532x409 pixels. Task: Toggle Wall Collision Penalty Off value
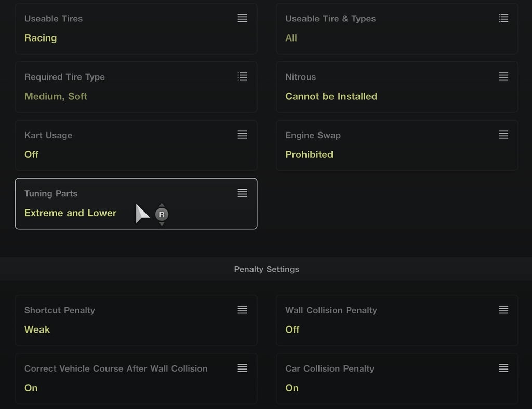292,329
